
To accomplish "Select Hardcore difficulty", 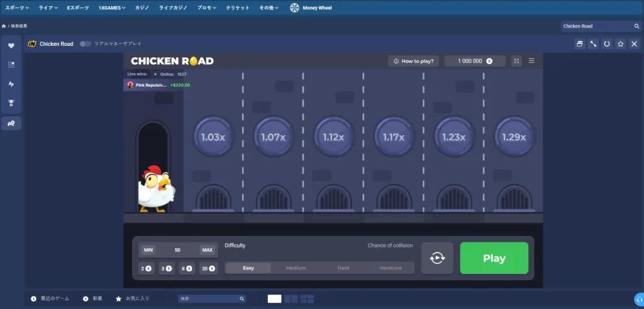I will click(391, 268).
